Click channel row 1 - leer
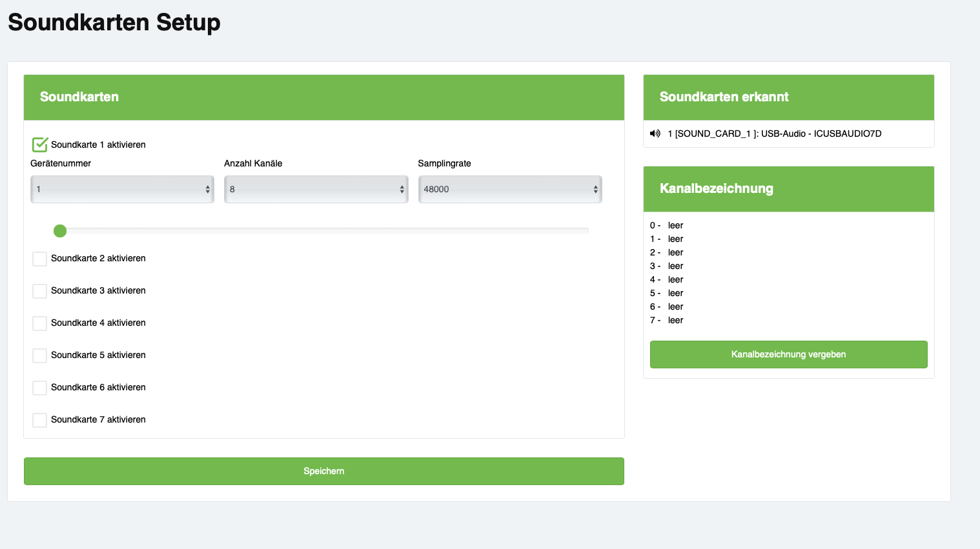This screenshot has width=980, height=549. pos(667,239)
